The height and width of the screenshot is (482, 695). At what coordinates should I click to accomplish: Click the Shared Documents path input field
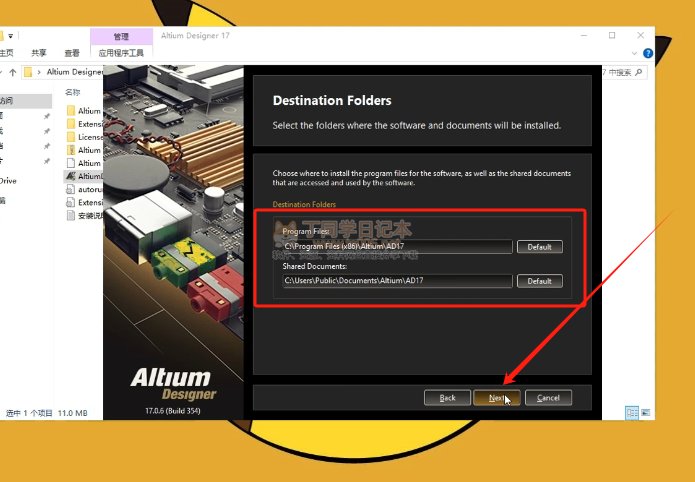coord(398,281)
